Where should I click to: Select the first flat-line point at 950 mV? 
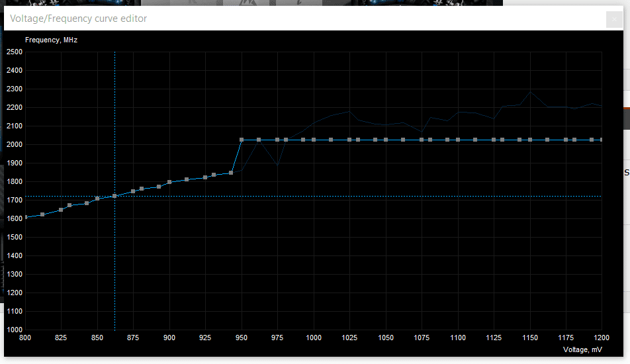(242, 140)
